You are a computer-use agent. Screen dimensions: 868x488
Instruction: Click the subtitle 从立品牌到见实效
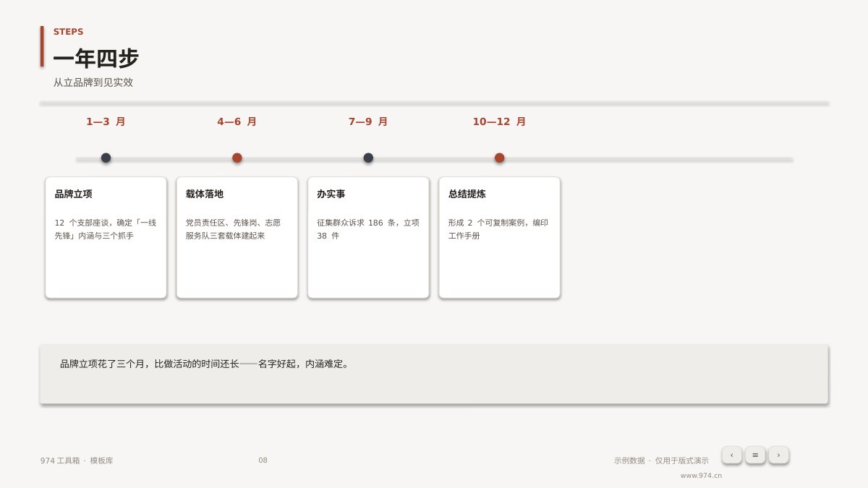click(x=93, y=82)
